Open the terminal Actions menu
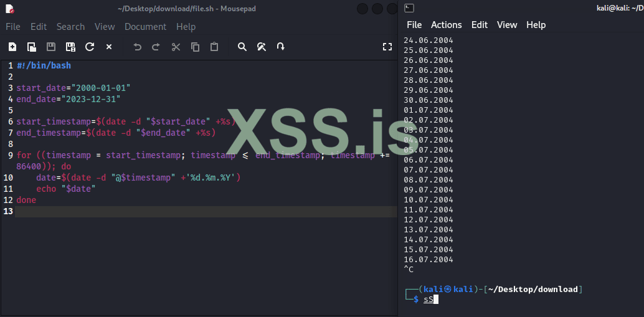Image resolution: width=644 pixels, height=317 pixels. pyautogui.click(x=447, y=25)
